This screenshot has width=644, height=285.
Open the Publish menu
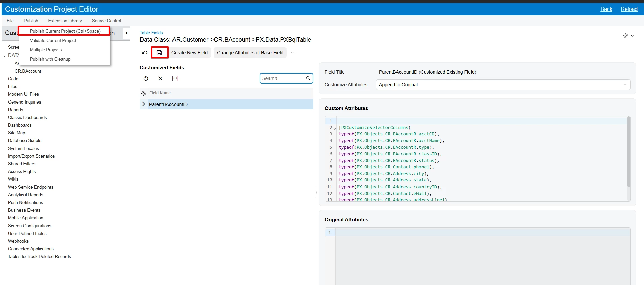[31, 21]
